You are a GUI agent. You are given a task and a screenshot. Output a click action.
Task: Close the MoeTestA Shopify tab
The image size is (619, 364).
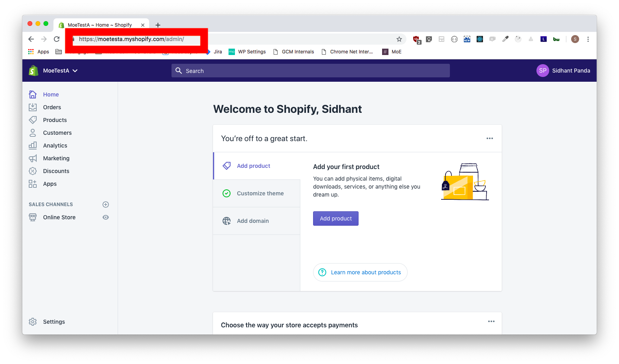click(x=143, y=25)
